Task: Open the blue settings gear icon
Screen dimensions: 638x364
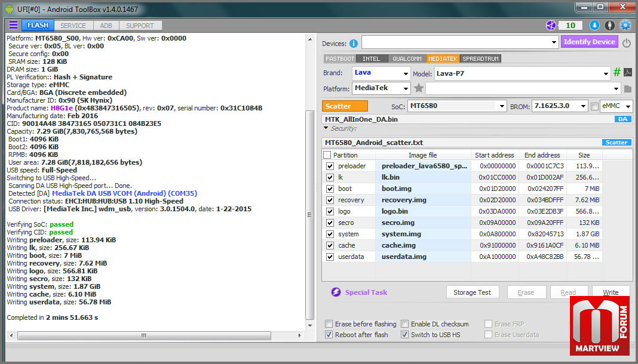Action: click(x=625, y=26)
